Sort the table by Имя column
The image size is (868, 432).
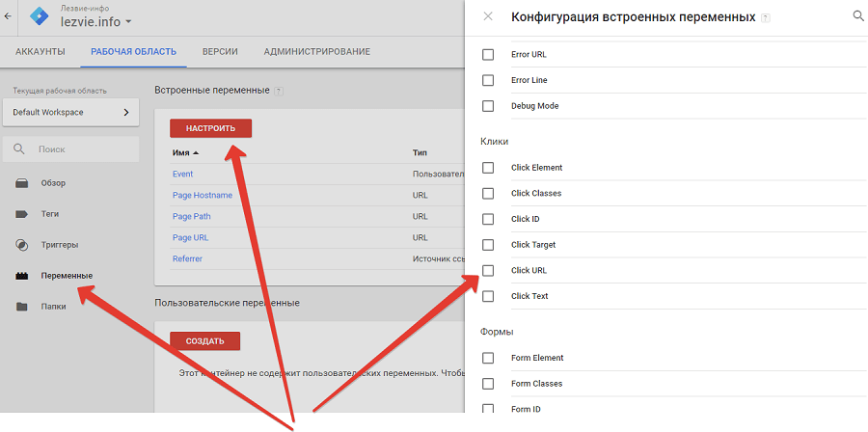click(x=185, y=152)
